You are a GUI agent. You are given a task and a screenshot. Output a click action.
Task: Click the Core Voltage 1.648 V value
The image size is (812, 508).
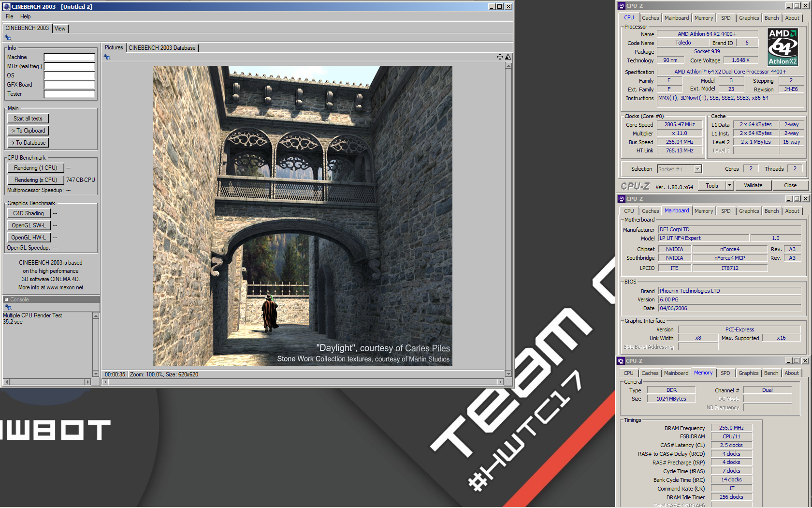[x=740, y=60]
